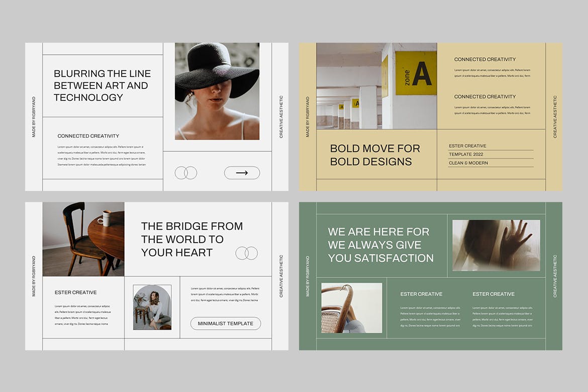
Task: Click the right arrow pill button
Action: pyautogui.click(x=242, y=173)
